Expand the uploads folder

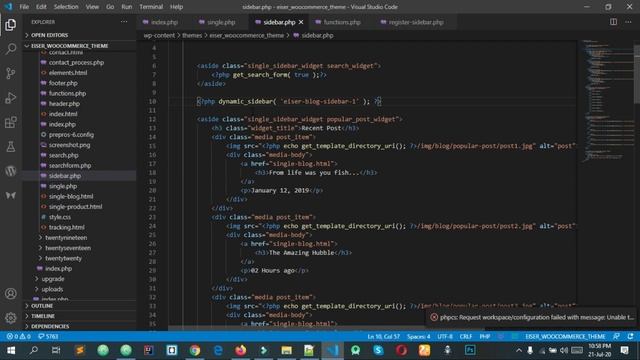pos(52,289)
